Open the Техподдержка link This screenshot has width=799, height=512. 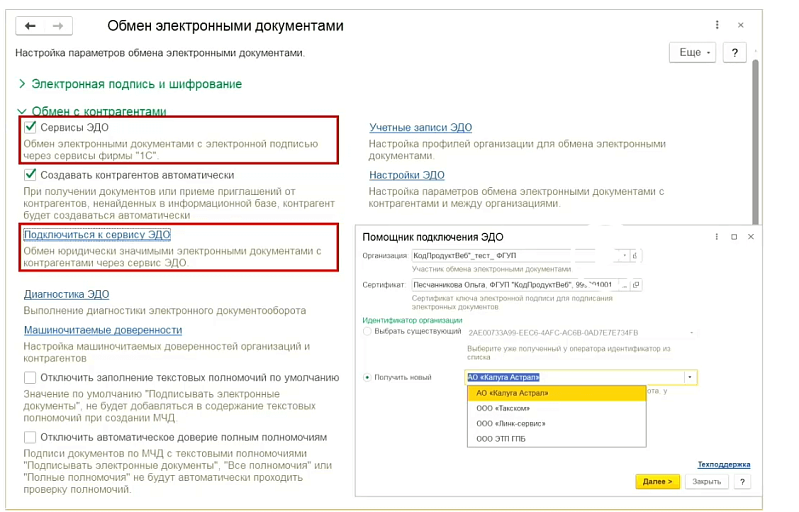[724, 465]
